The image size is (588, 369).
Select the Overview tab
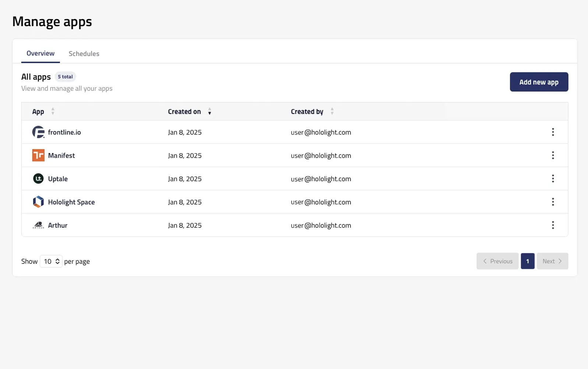[x=41, y=53]
